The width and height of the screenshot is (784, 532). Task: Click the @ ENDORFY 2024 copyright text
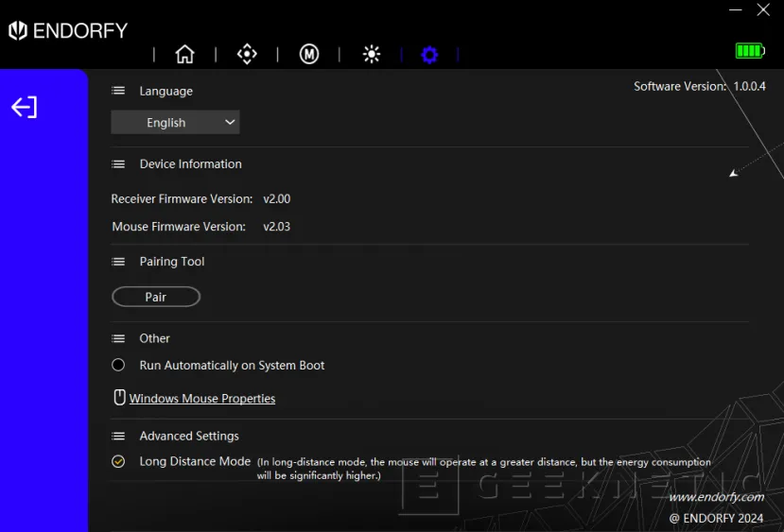(717, 518)
